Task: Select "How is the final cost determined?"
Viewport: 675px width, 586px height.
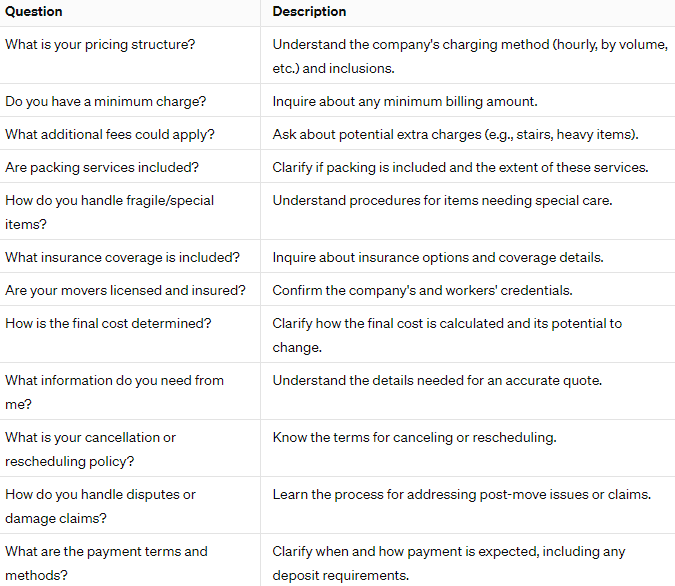Action: click(108, 323)
